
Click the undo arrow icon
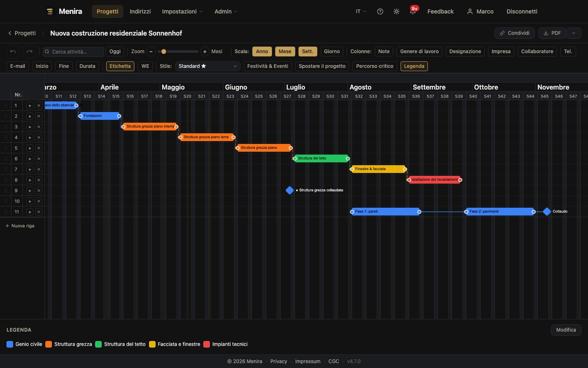click(13, 52)
